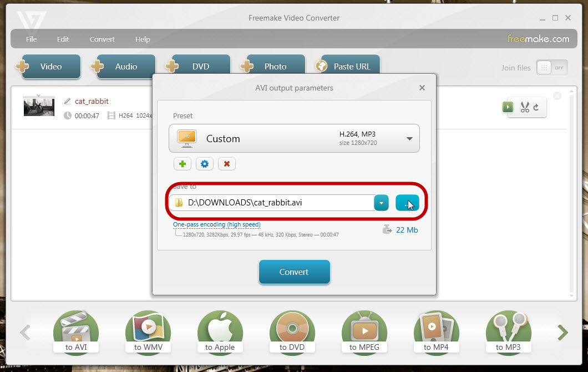Open the File menu

pos(32,39)
